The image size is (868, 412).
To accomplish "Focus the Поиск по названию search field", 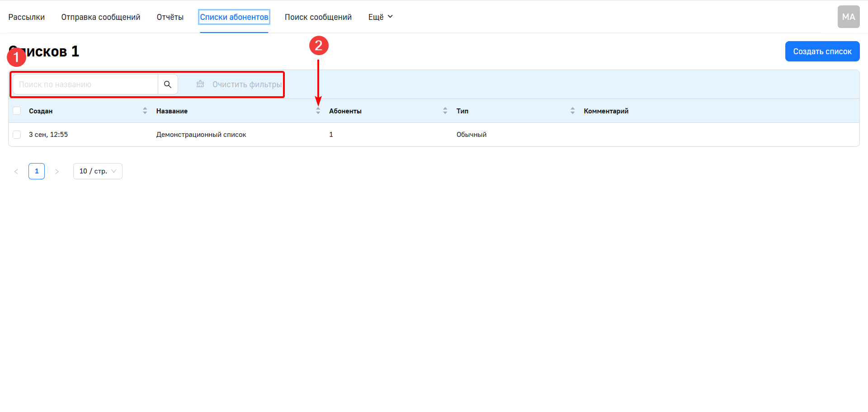I will pyautogui.click(x=85, y=84).
